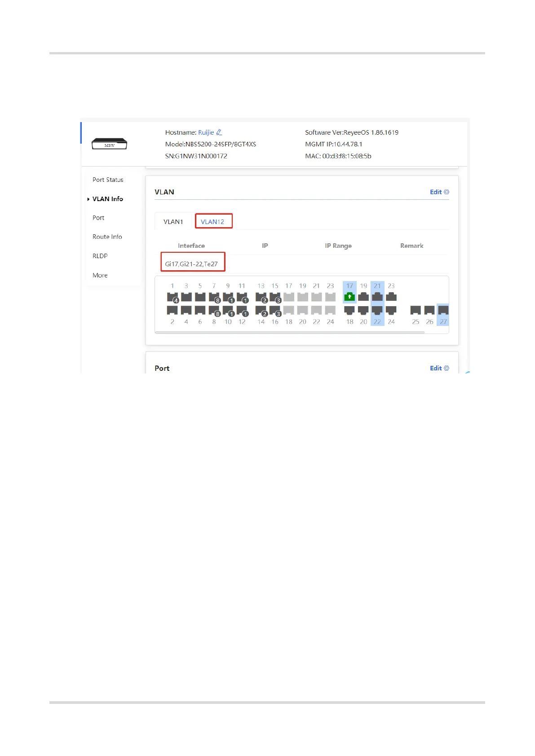Click the MAC: 00:d3:f8:15:08:5b text

click(x=338, y=156)
